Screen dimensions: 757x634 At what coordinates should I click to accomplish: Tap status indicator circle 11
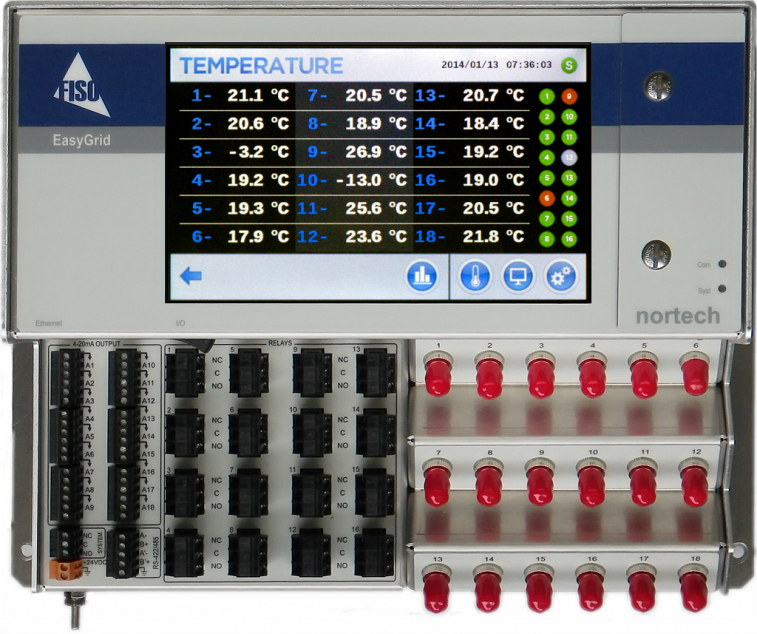pyautogui.click(x=569, y=137)
